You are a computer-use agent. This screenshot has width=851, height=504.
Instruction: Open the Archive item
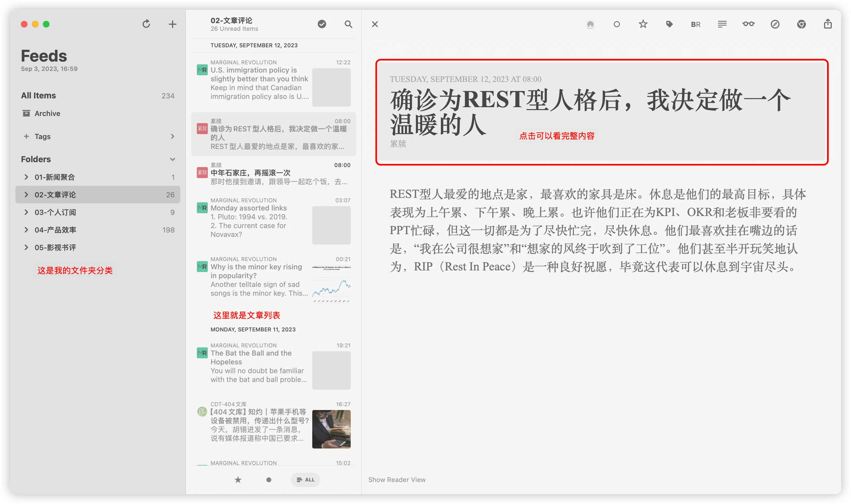47,113
